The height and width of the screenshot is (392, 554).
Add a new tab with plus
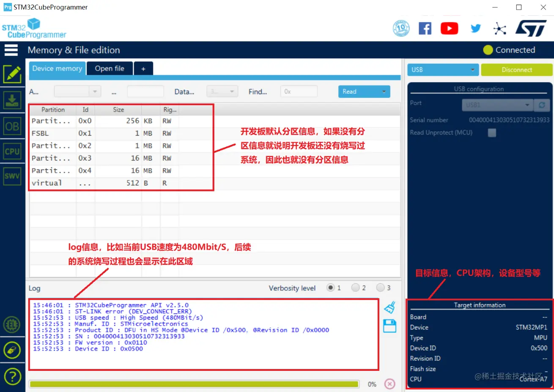click(143, 68)
